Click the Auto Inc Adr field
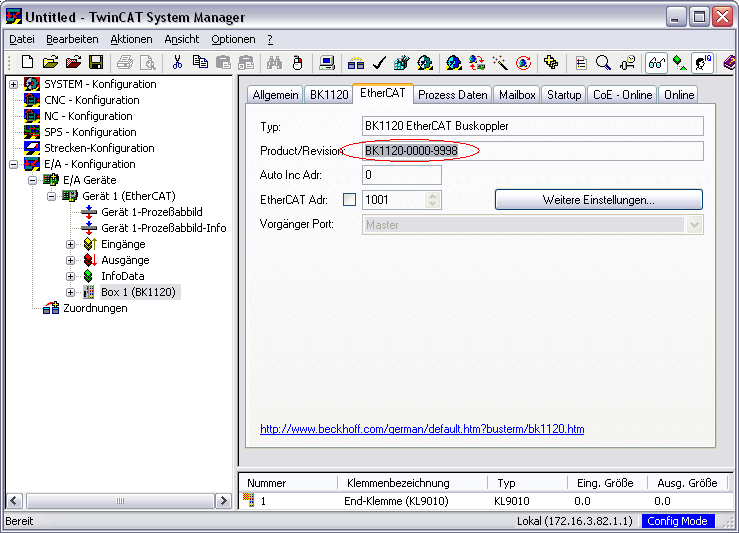Image resolution: width=739 pixels, height=533 pixels. [402, 175]
